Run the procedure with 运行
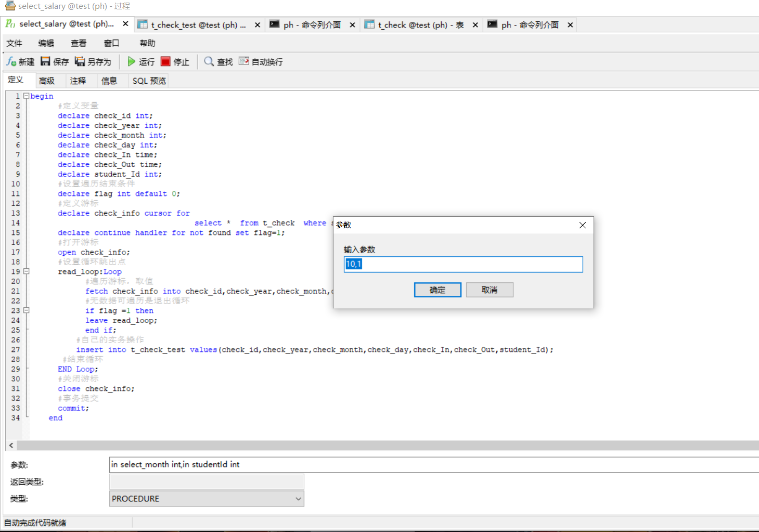Screen dimensions: 759x532 tap(141, 62)
